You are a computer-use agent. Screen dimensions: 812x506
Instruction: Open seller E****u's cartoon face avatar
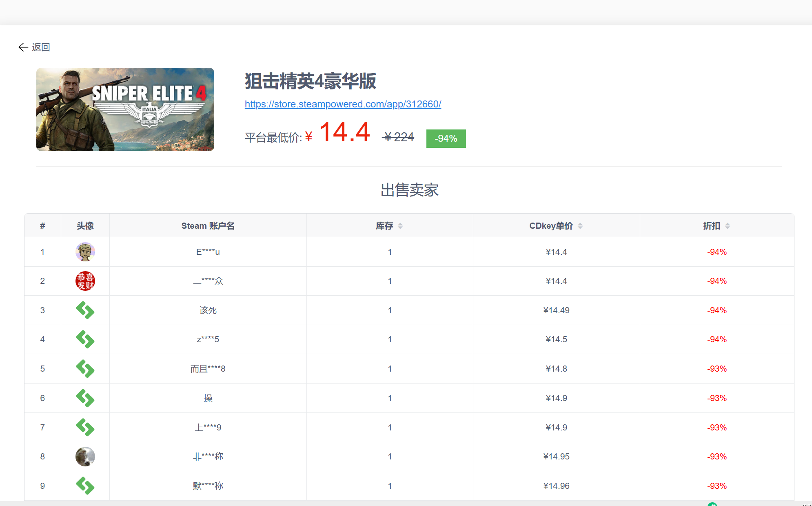pyautogui.click(x=85, y=252)
